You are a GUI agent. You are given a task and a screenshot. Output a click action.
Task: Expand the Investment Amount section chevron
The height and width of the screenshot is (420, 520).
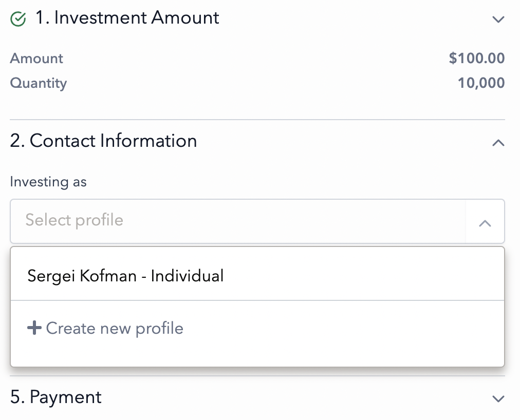(x=497, y=20)
